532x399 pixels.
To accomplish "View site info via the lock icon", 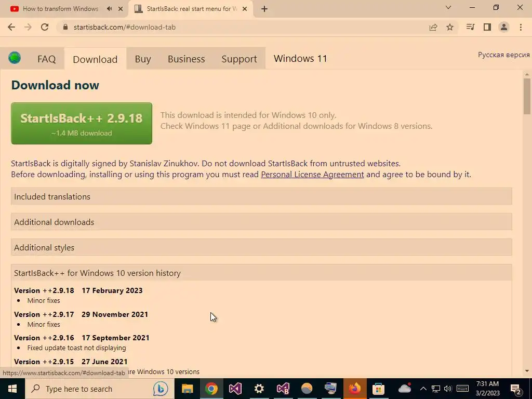I will coord(65,27).
